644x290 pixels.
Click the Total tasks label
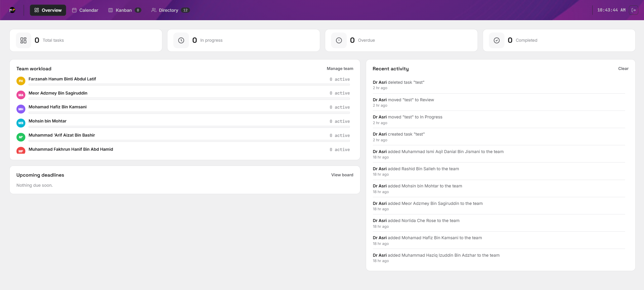pyautogui.click(x=53, y=40)
